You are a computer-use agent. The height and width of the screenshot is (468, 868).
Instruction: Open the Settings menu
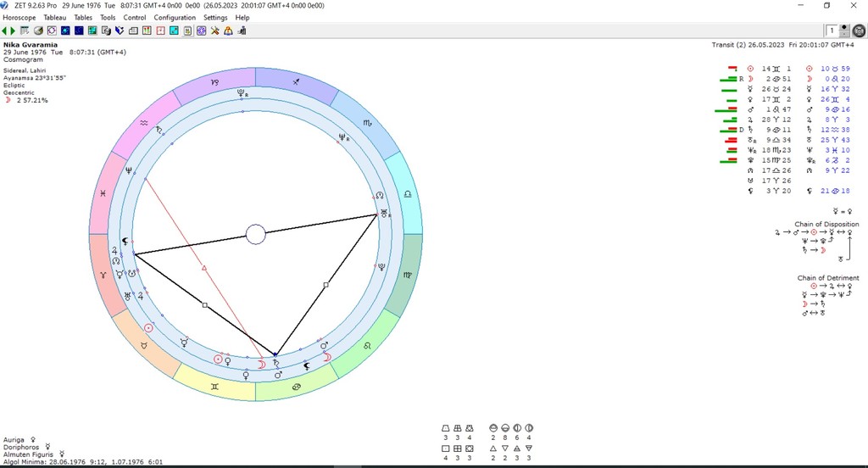215,18
